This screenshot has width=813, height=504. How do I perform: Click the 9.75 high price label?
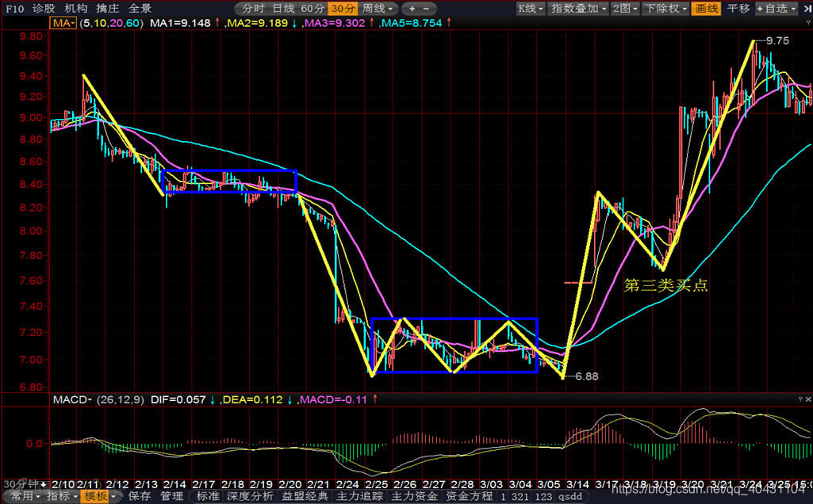coord(777,41)
